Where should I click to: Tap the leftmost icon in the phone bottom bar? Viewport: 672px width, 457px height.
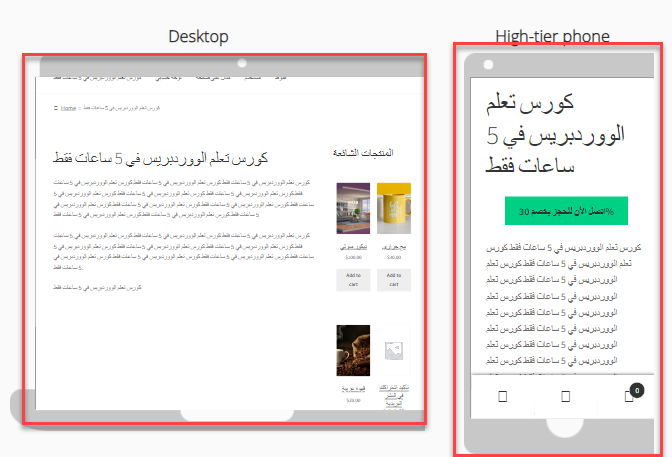pyautogui.click(x=503, y=396)
